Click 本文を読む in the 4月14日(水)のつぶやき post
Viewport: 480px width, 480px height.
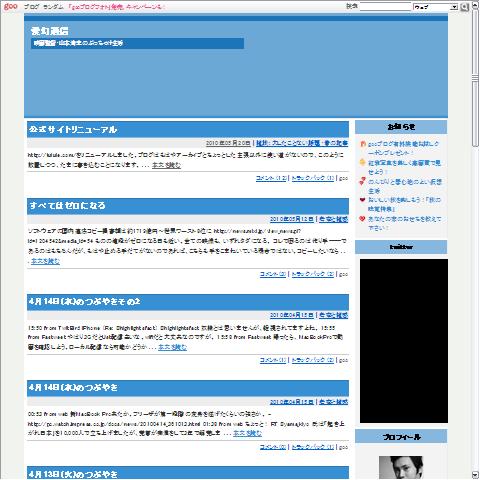[x=247, y=433]
